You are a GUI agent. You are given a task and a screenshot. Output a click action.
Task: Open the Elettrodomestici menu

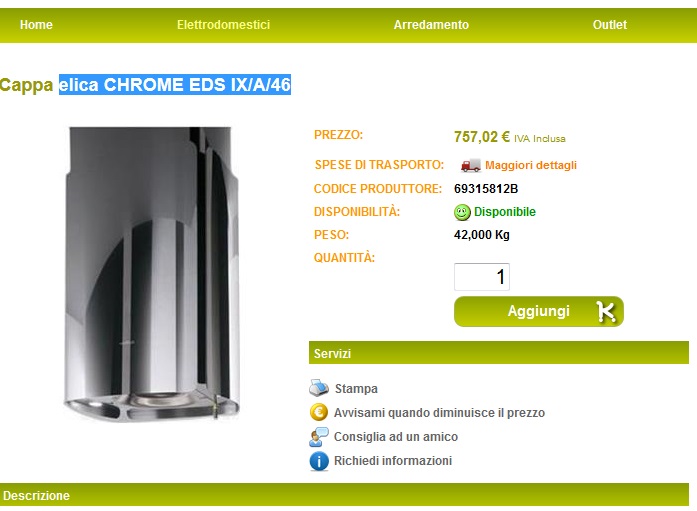tap(224, 25)
